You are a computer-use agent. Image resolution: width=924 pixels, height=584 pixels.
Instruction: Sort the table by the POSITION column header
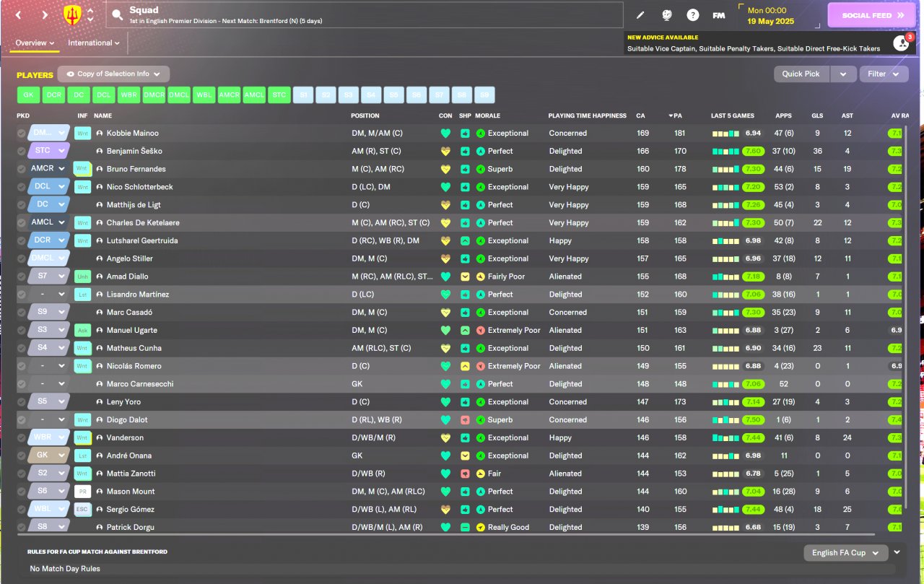[365, 116]
